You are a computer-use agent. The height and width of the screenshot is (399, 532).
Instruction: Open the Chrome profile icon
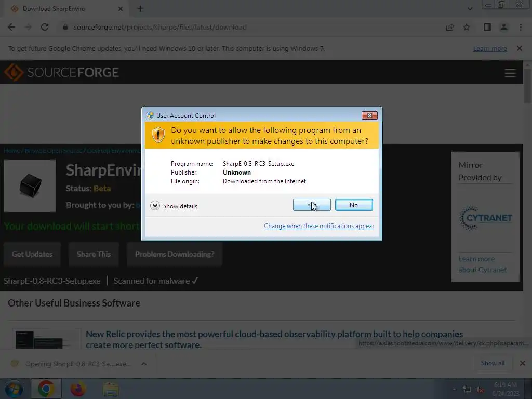click(504, 27)
